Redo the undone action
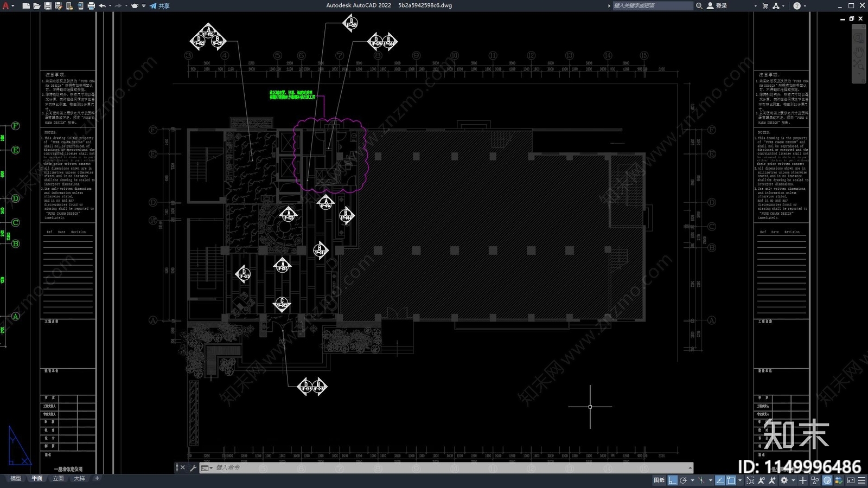Screen dimensions: 868x488 [118, 6]
